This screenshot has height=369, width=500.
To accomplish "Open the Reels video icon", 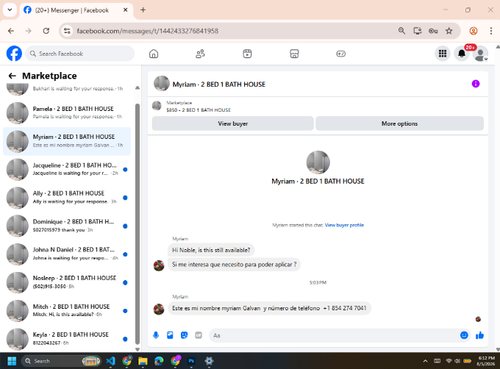I will (x=247, y=54).
